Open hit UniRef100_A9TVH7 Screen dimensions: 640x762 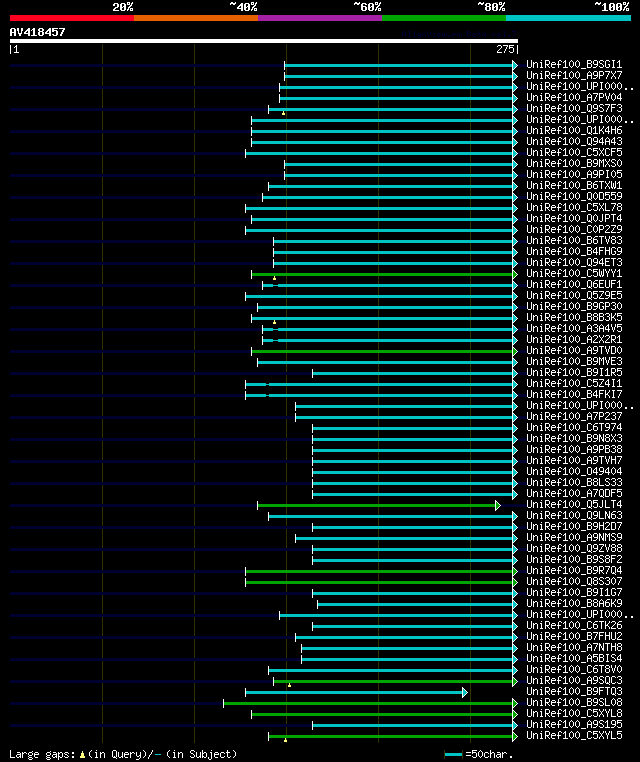pyautogui.click(x=574, y=460)
